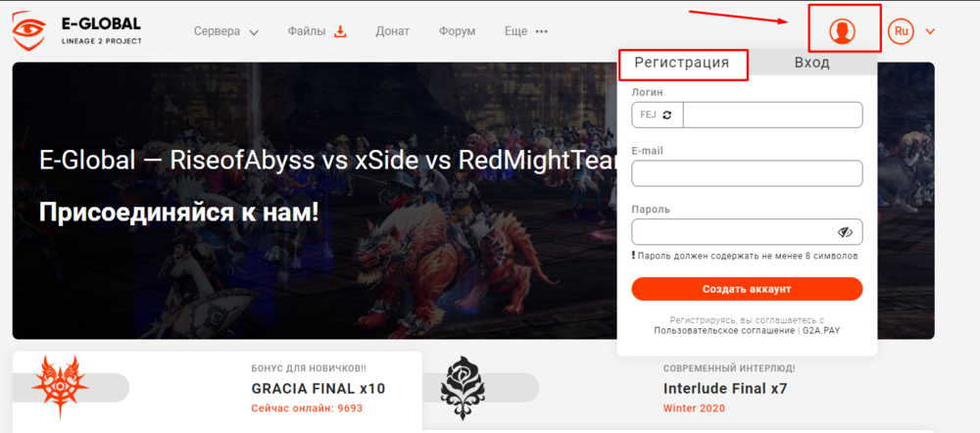Select the Регистрация tab

point(682,63)
